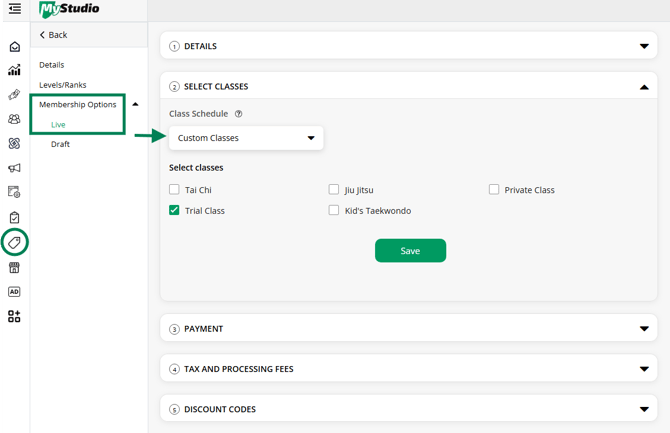The image size is (670, 433).
Task: Enable the Jiu Jitsu checkbox
Action: click(334, 189)
